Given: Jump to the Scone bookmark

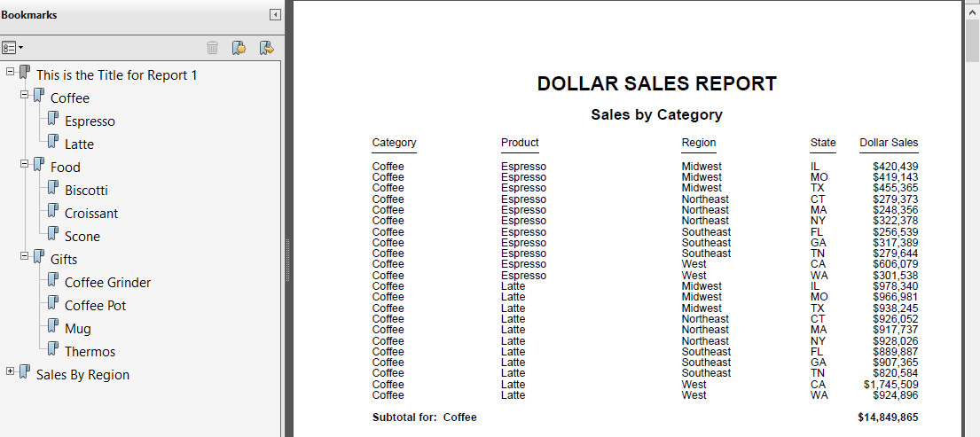Looking at the screenshot, I should pos(82,237).
